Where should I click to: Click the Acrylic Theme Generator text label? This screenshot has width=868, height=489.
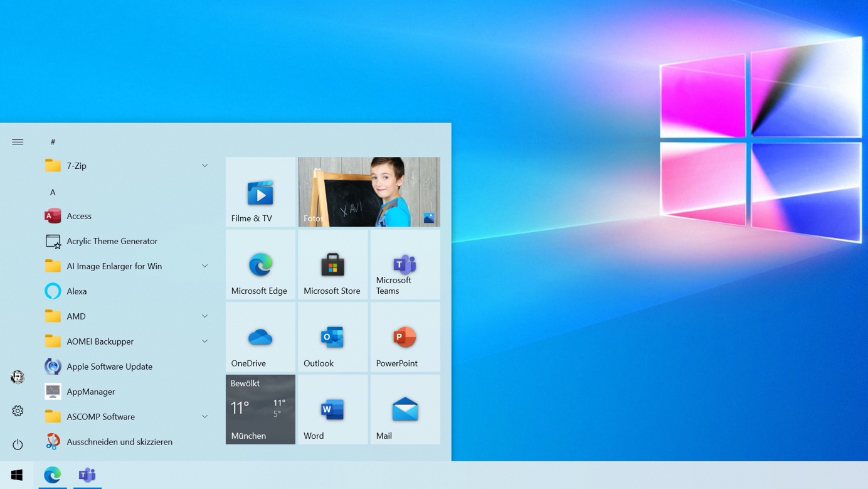pos(112,241)
